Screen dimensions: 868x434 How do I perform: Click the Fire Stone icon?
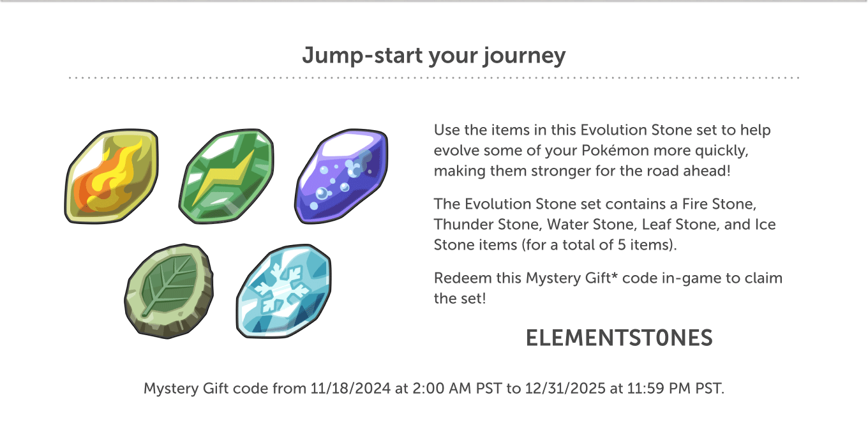(112, 177)
